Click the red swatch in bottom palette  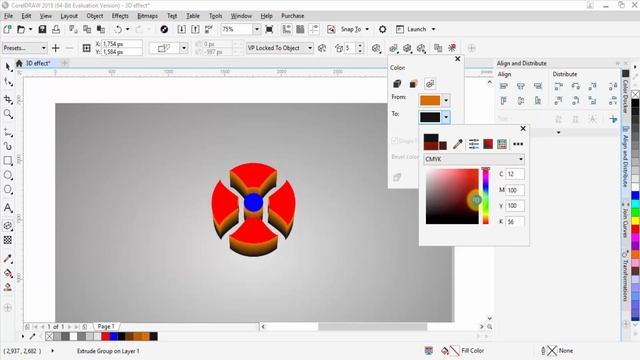pyautogui.click(x=106, y=336)
